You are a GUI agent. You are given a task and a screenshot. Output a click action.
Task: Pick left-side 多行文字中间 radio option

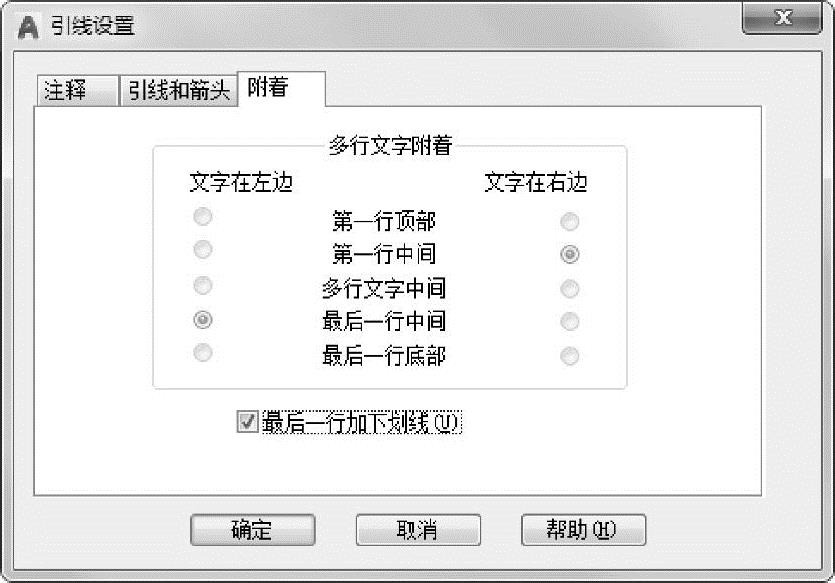[x=203, y=286]
